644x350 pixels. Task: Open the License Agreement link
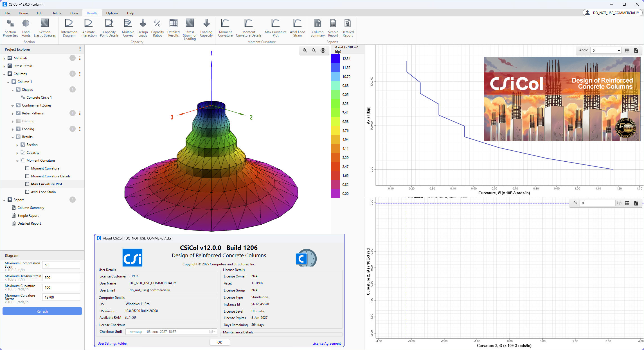[326, 343]
